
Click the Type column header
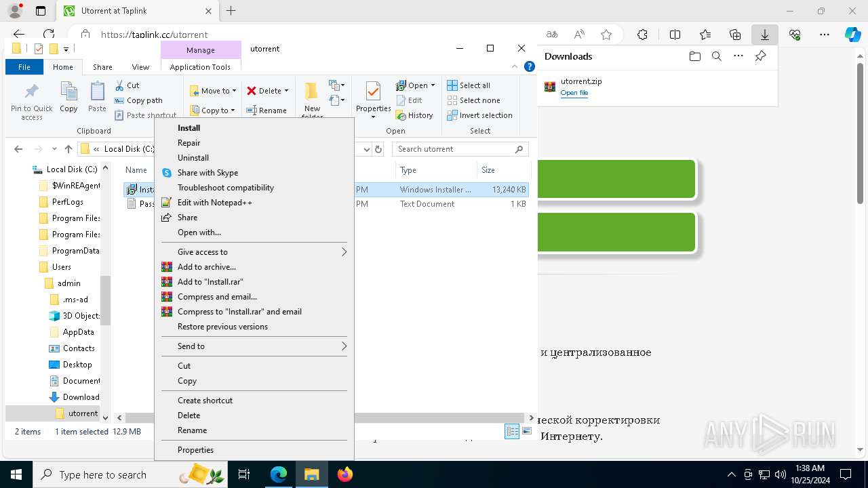[x=435, y=170]
